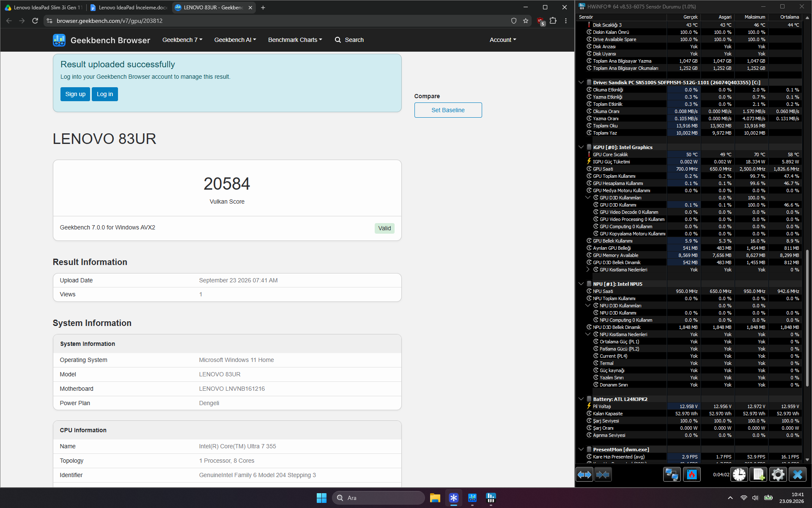The width and height of the screenshot is (812, 508).
Task: Click the Set Baseline button
Action: [x=448, y=110]
